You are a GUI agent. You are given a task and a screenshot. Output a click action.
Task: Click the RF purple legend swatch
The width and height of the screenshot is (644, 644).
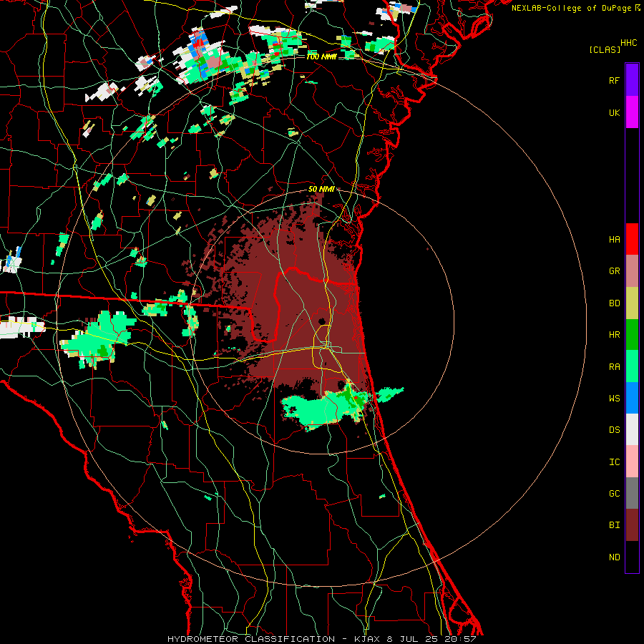tap(632, 80)
